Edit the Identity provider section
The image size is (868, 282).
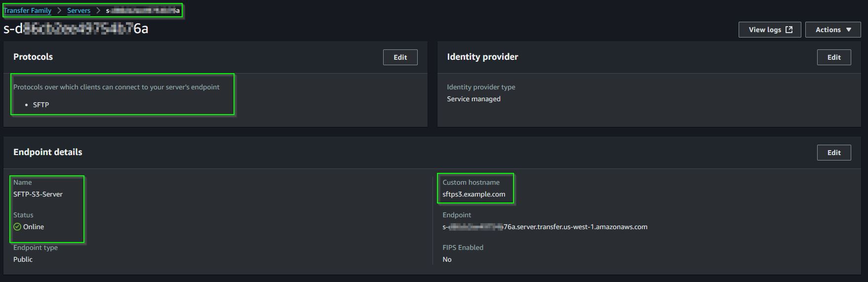(x=834, y=57)
